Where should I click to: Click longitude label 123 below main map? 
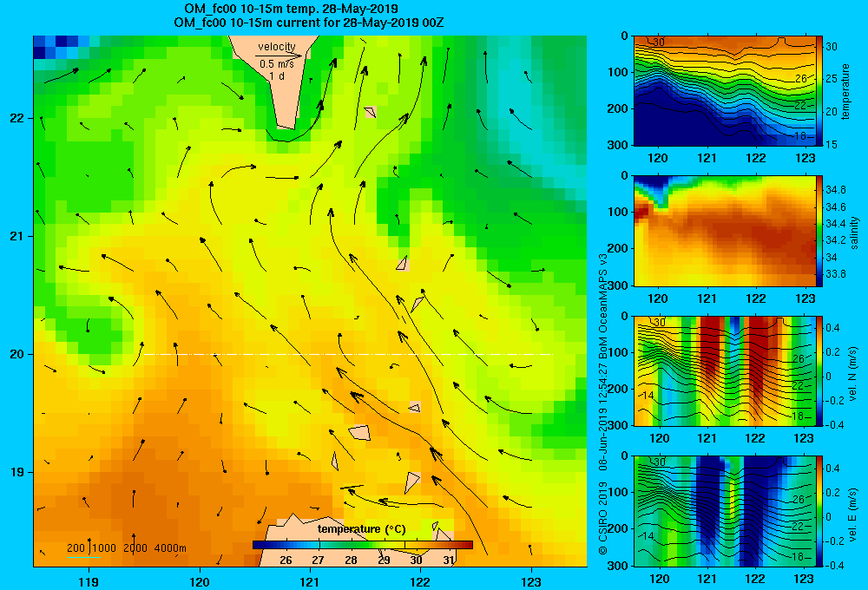(531, 581)
